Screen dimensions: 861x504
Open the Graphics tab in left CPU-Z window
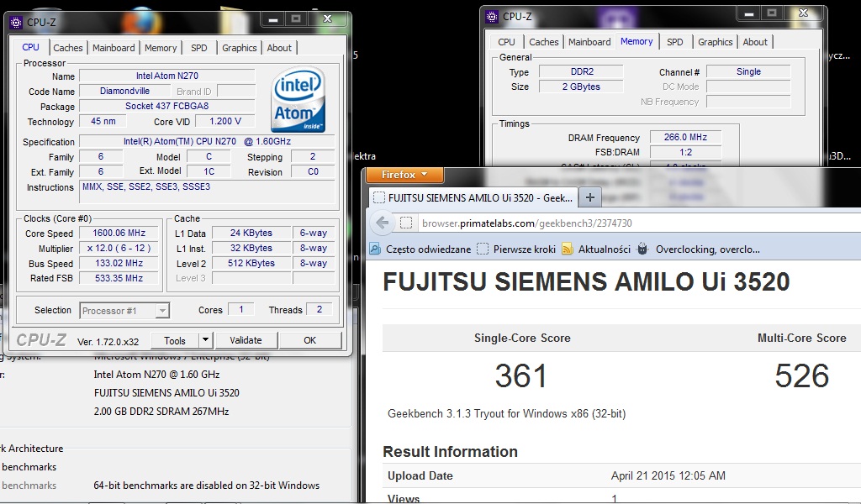240,48
